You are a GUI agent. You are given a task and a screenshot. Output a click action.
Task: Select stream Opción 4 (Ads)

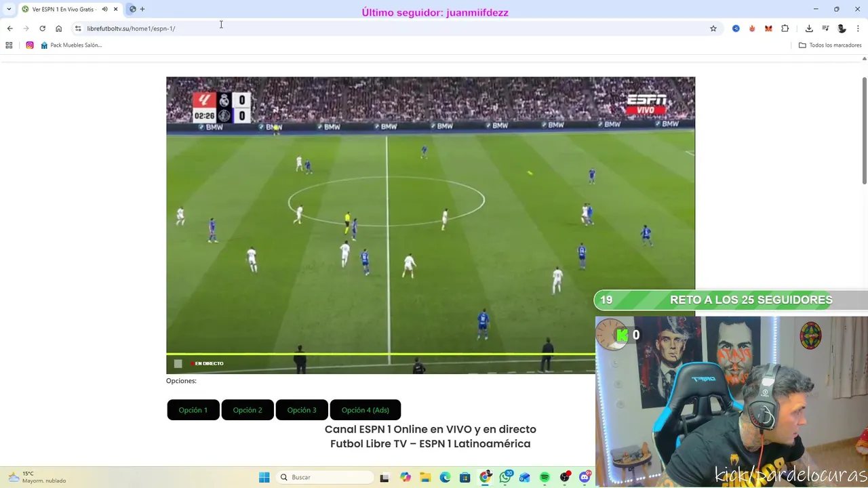coord(365,410)
